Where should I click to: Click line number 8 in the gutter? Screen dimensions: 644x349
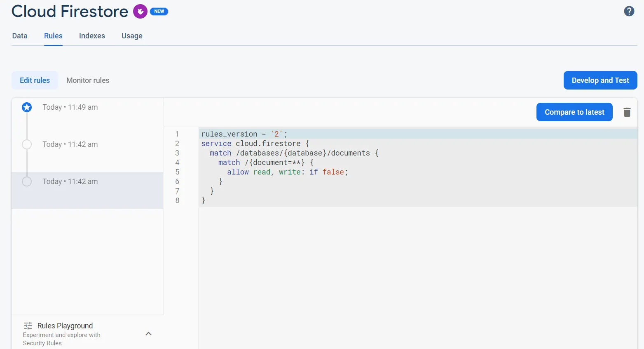pyautogui.click(x=177, y=200)
